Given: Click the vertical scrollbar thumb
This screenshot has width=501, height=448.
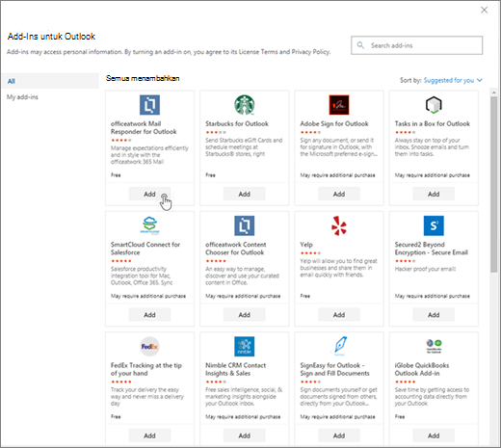Looking at the screenshot, I should pos(493,185).
